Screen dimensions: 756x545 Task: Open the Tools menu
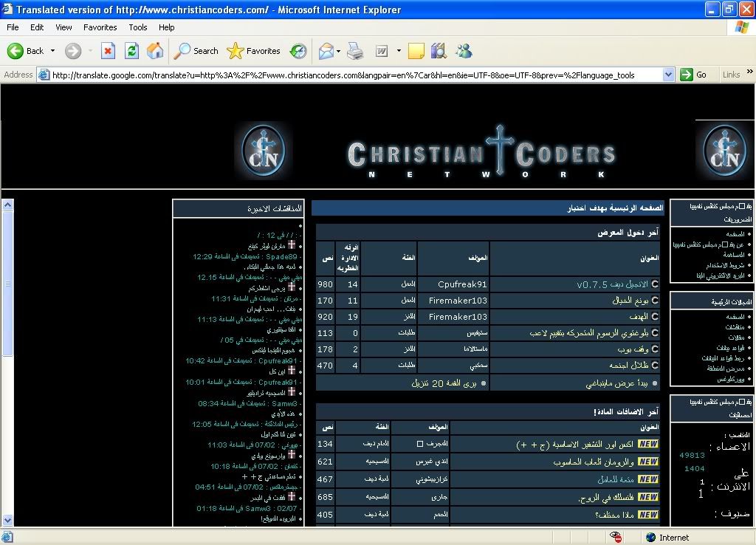138,27
